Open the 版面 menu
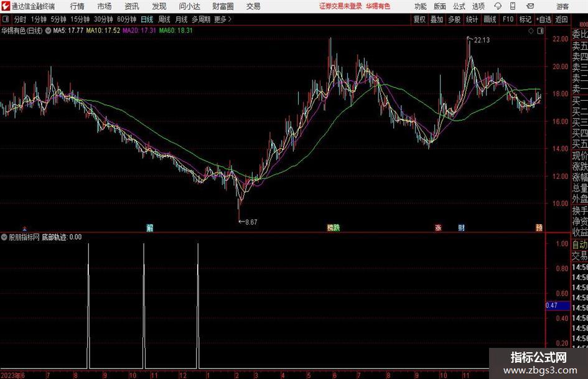This screenshot has height=379, width=588. [x=440, y=6]
